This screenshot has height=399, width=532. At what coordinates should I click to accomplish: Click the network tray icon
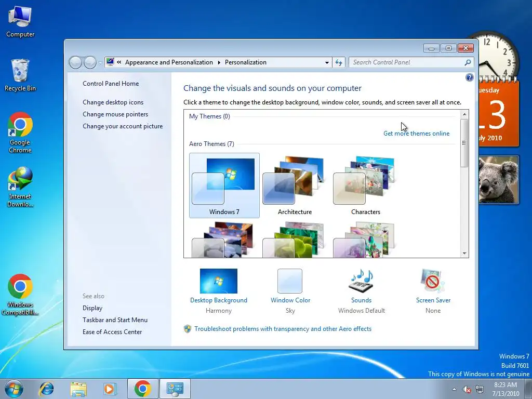(480, 389)
